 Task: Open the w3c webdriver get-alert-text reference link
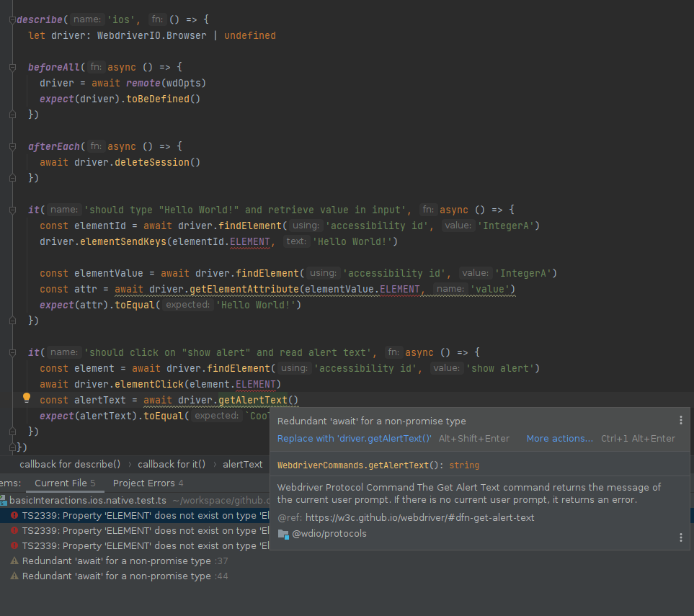pyautogui.click(x=419, y=518)
